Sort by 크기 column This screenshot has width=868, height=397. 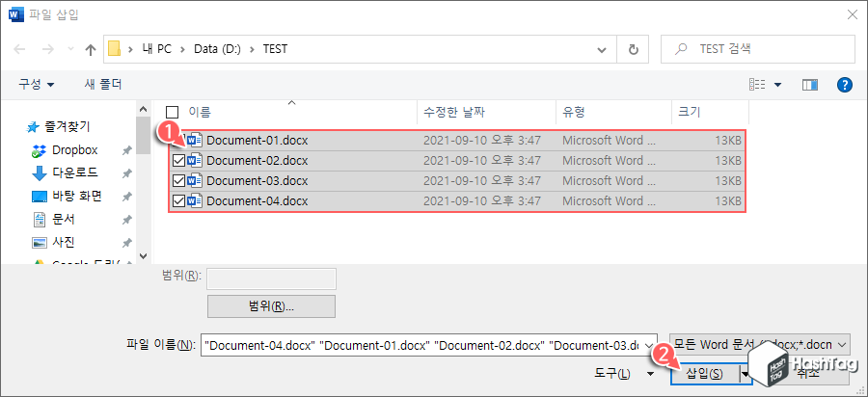(x=690, y=112)
